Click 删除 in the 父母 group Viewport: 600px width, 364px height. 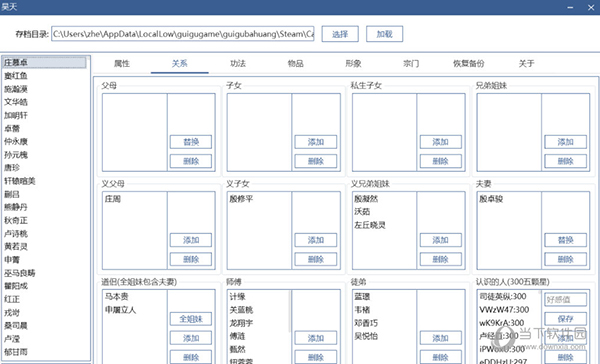191,161
